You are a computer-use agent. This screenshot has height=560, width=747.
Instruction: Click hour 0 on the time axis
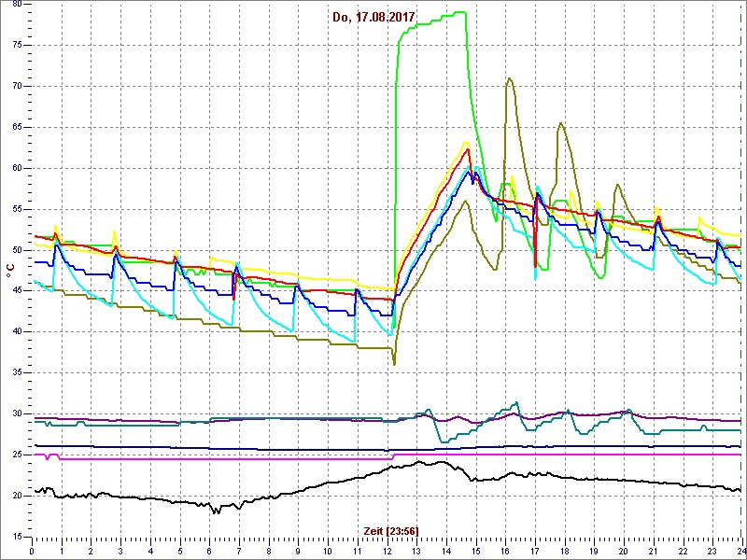tap(32, 550)
